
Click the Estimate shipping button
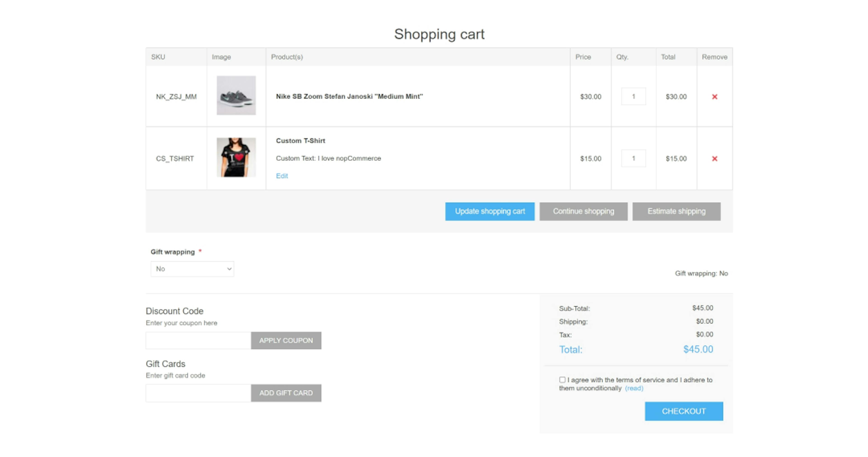pyautogui.click(x=677, y=211)
